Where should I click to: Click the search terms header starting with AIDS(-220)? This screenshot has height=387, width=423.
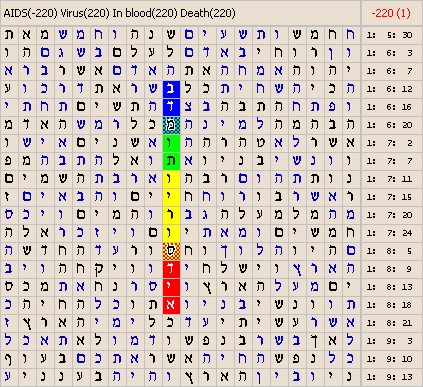[x=119, y=13]
